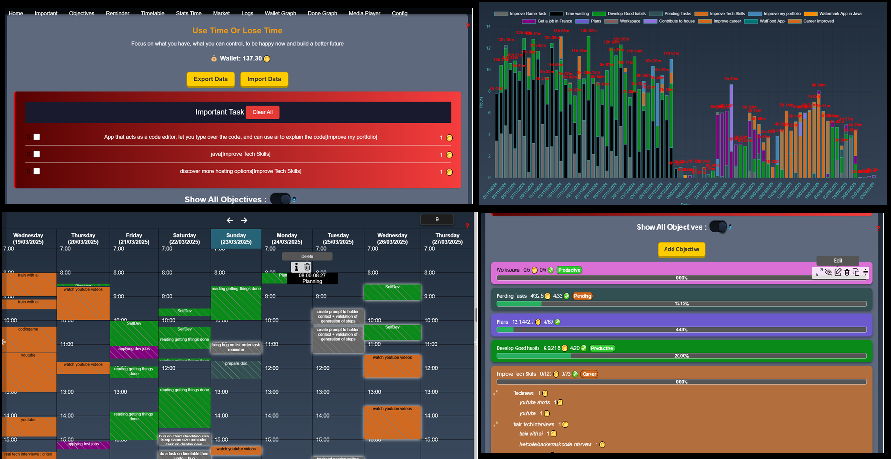Toggle Show All Objectives in the objectives panel
The image size is (891, 459).
click(x=718, y=227)
